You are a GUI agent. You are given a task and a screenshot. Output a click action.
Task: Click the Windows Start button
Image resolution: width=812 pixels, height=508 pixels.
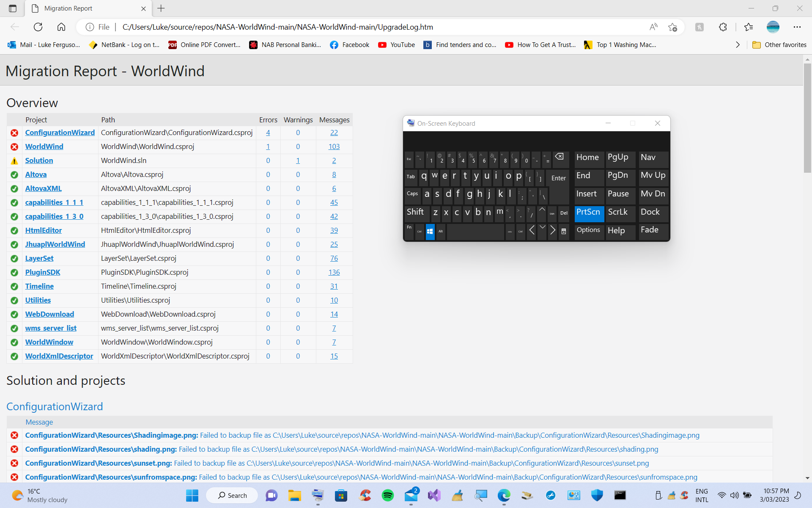pyautogui.click(x=192, y=495)
